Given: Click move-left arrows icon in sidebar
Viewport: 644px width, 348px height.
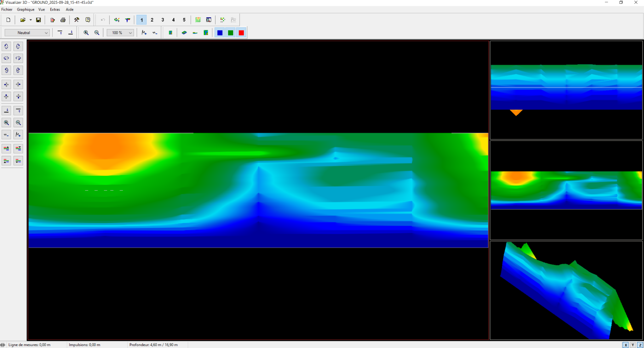Looking at the screenshot, I should click(x=6, y=84).
